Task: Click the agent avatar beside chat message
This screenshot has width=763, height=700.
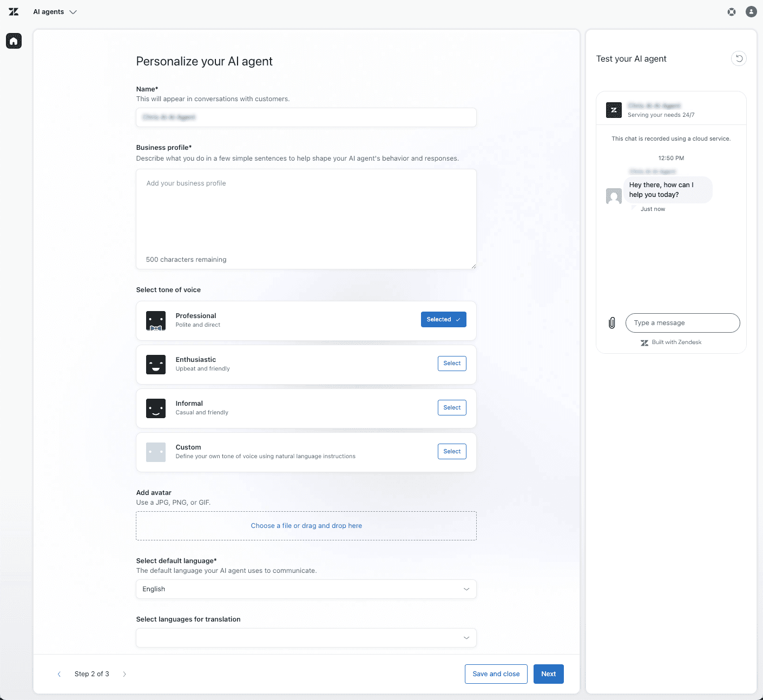Action: [x=614, y=196]
